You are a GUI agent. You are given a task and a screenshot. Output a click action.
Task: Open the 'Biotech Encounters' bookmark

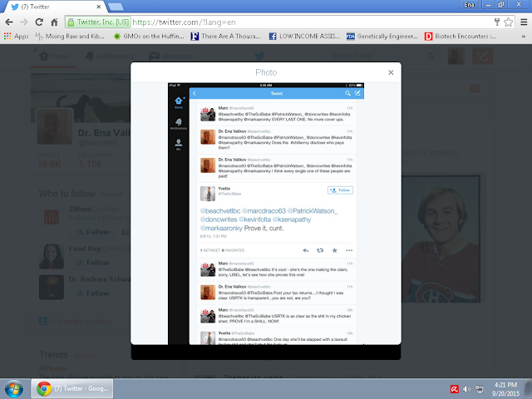point(460,37)
